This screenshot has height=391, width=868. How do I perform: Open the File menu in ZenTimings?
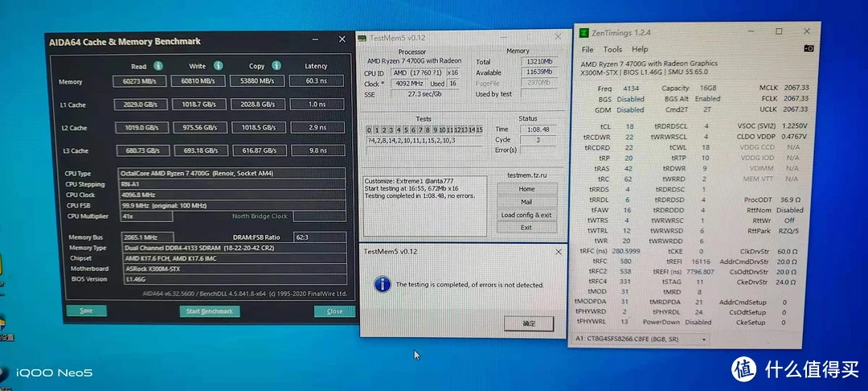[x=588, y=49]
